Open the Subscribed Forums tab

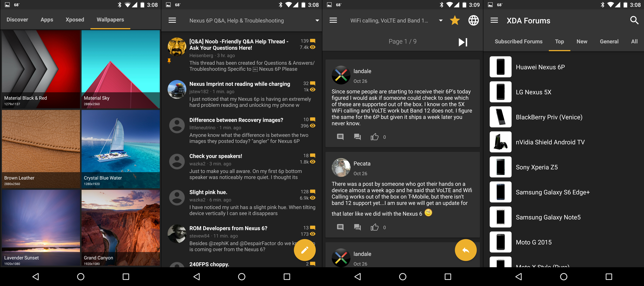point(518,42)
